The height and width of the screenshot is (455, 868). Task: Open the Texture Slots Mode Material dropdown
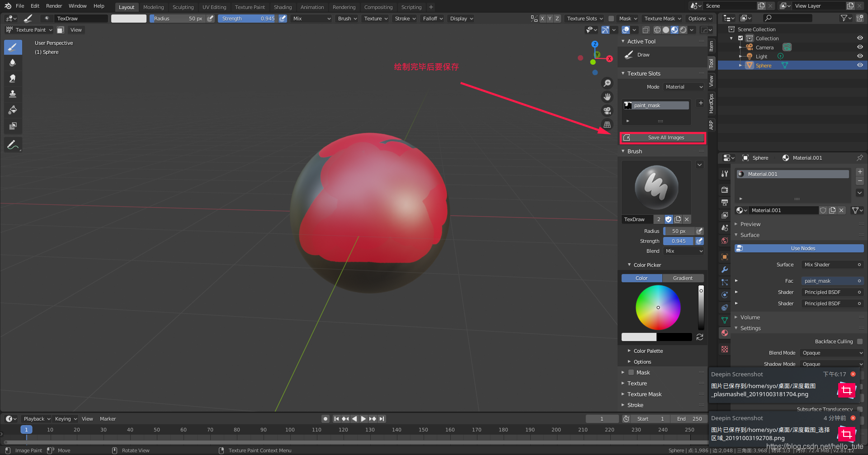click(684, 87)
